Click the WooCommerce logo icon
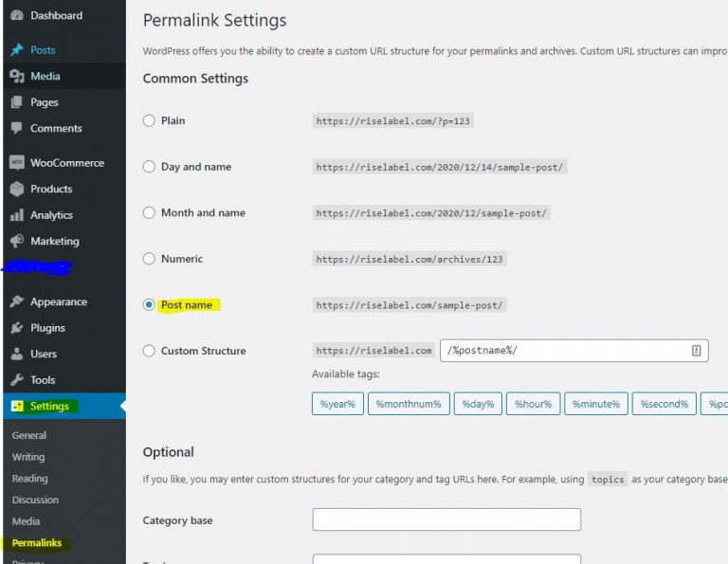 click(17, 162)
